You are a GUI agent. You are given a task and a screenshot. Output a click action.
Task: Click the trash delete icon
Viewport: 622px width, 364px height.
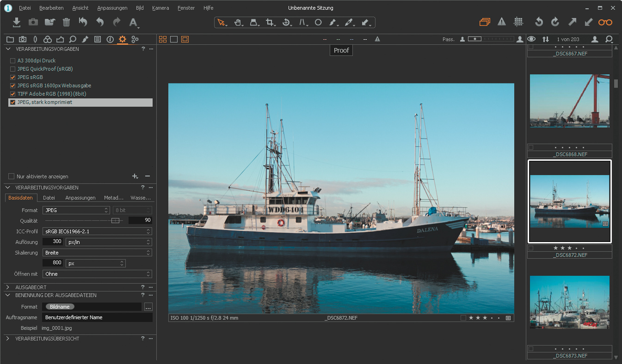66,22
